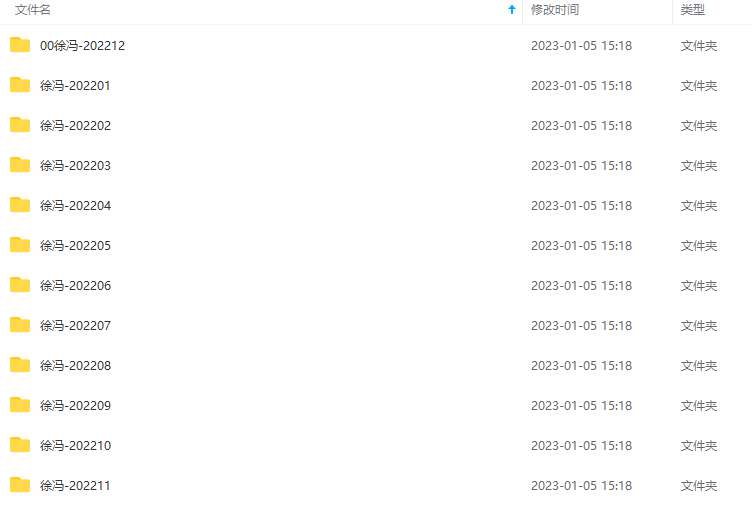Open the 徐冯-202202 folder name
The height and width of the screenshot is (509, 752).
(x=75, y=126)
